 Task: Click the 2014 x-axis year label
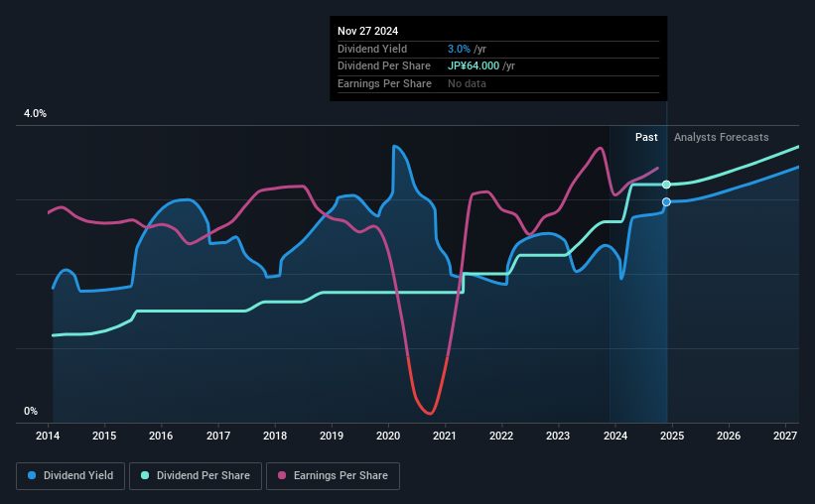(x=48, y=436)
